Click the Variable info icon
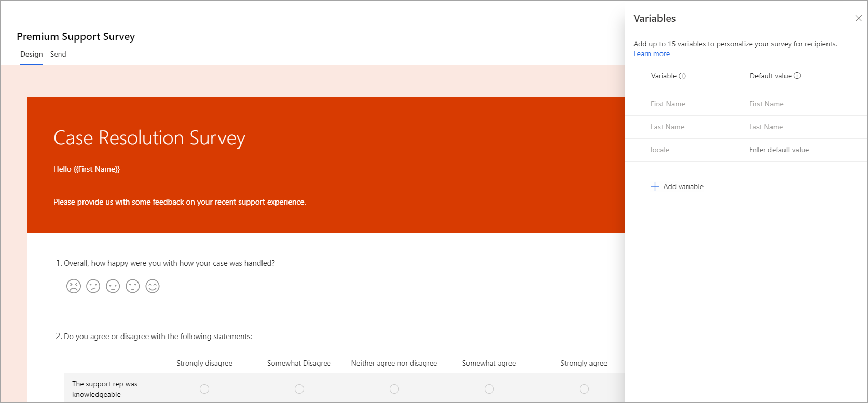The width and height of the screenshot is (868, 403). (x=682, y=76)
